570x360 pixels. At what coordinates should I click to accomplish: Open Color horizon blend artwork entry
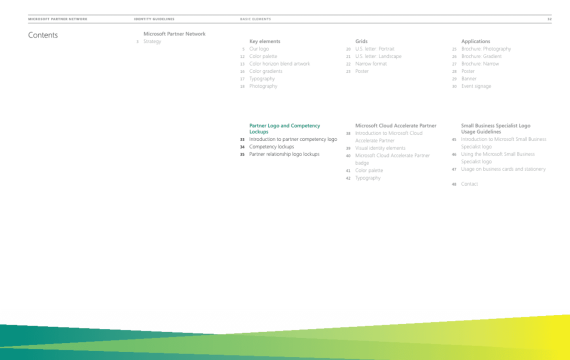(279, 64)
